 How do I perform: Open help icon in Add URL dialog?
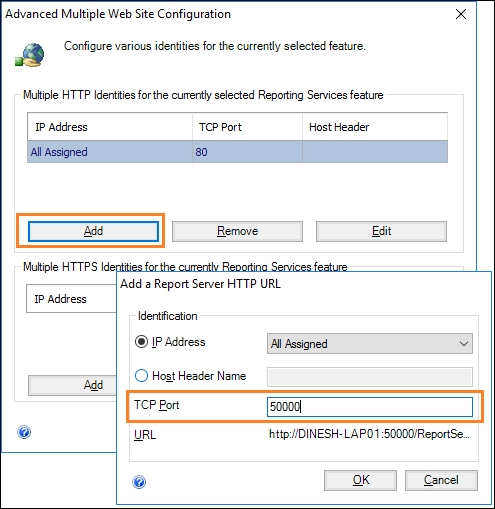tap(139, 482)
